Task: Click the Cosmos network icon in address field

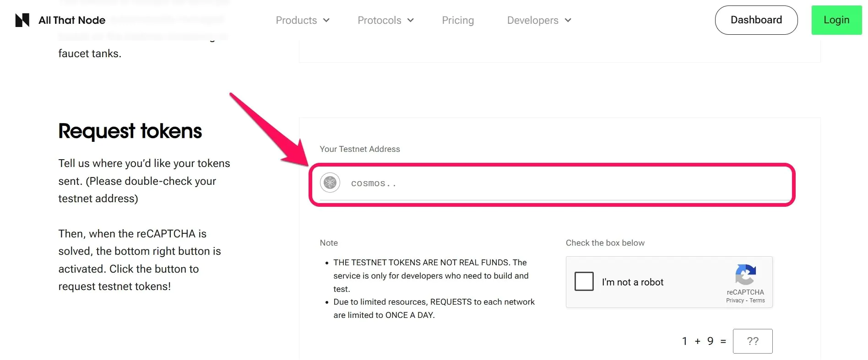Action: 330,183
